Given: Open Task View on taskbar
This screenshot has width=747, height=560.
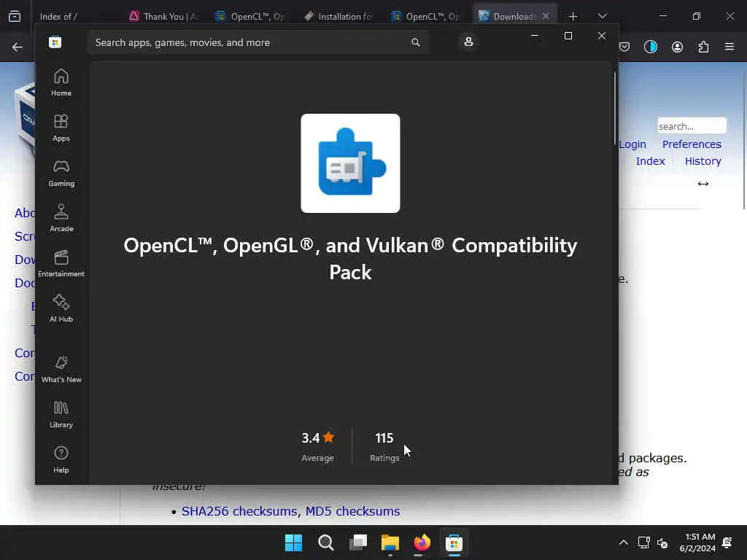Looking at the screenshot, I should (357, 542).
